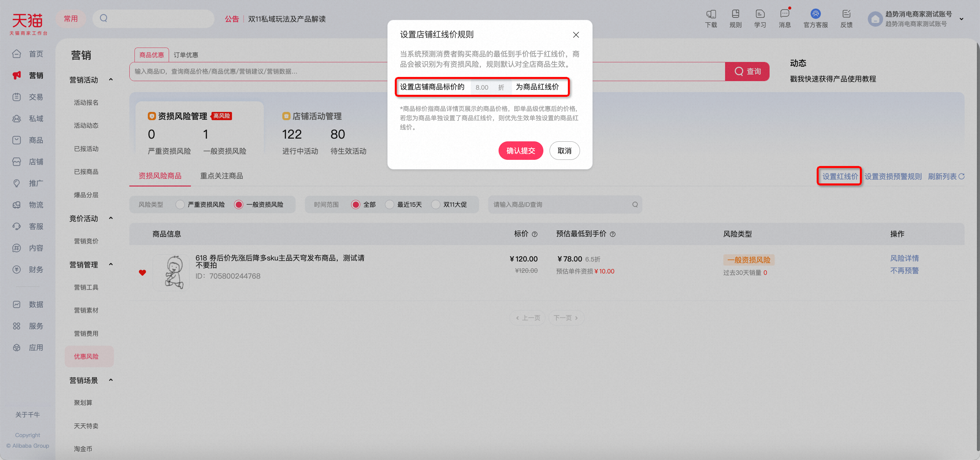
Task: Collapse the 竞价活动 section
Action: click(x=111, y=218)
